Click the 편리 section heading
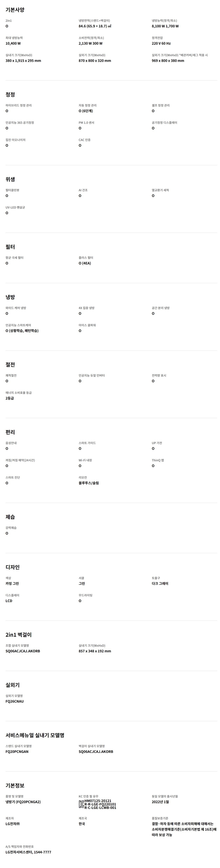The image size is (220, 868). (10, 432)
